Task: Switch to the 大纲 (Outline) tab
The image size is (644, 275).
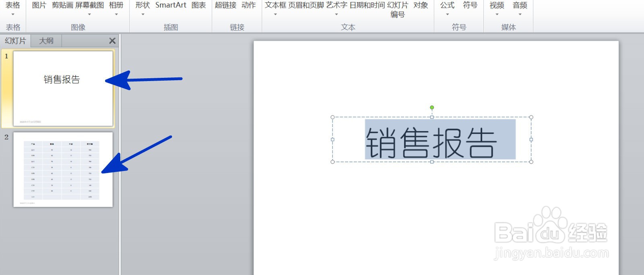Action: (x=46, y=41)
